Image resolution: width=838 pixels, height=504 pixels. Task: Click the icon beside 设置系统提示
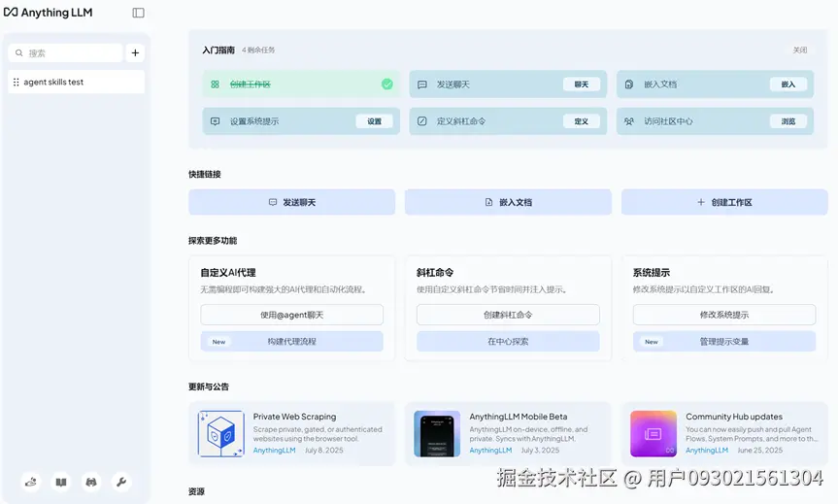click(x=215, y=121)
